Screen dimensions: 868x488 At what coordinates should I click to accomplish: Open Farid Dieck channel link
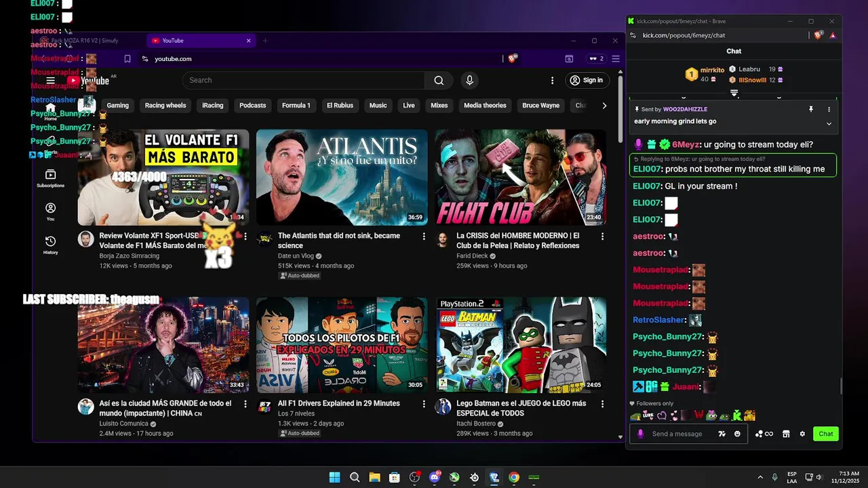coord(472,256)
